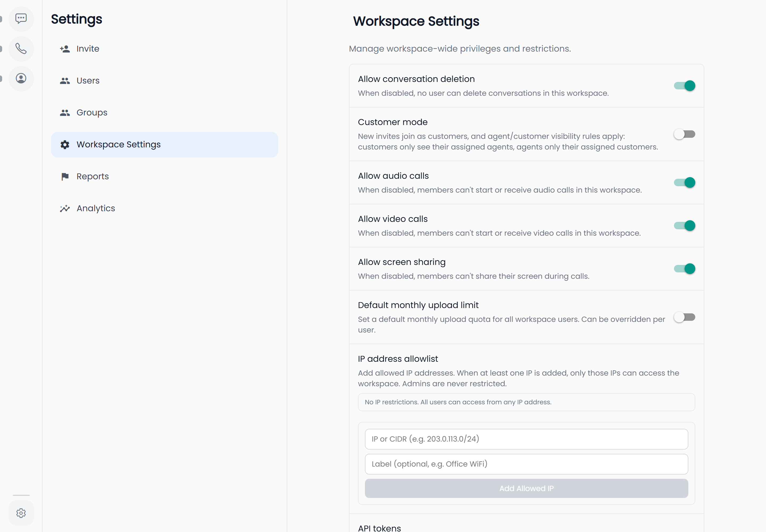Click the Settings panel heading
The height and width of the screenshot is (532, 766).
76,19
